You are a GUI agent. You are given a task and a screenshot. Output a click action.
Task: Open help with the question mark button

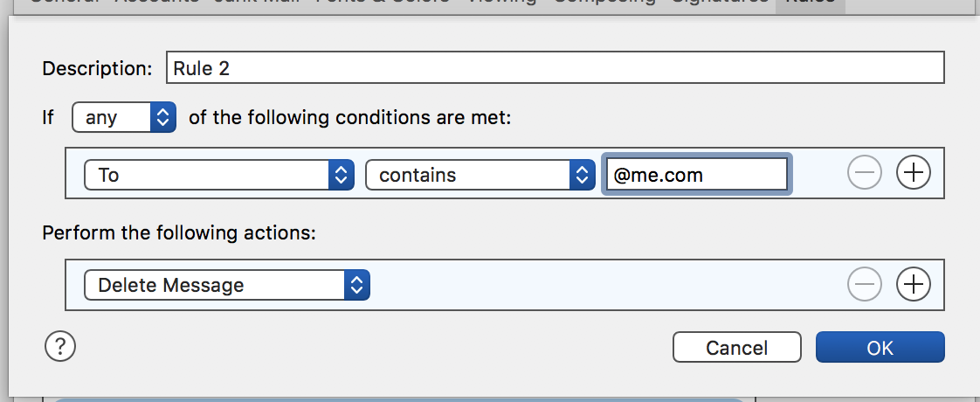coord(60,347)
